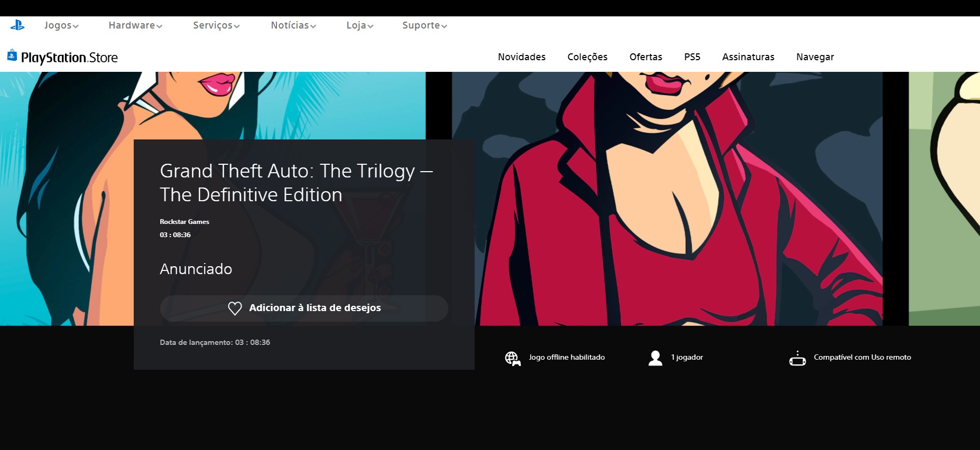Open the Coleções store tab

click(x=587, y=57)
